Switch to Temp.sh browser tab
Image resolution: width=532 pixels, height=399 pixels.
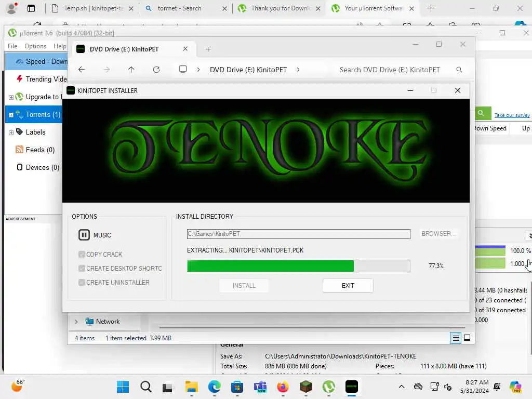92,8
